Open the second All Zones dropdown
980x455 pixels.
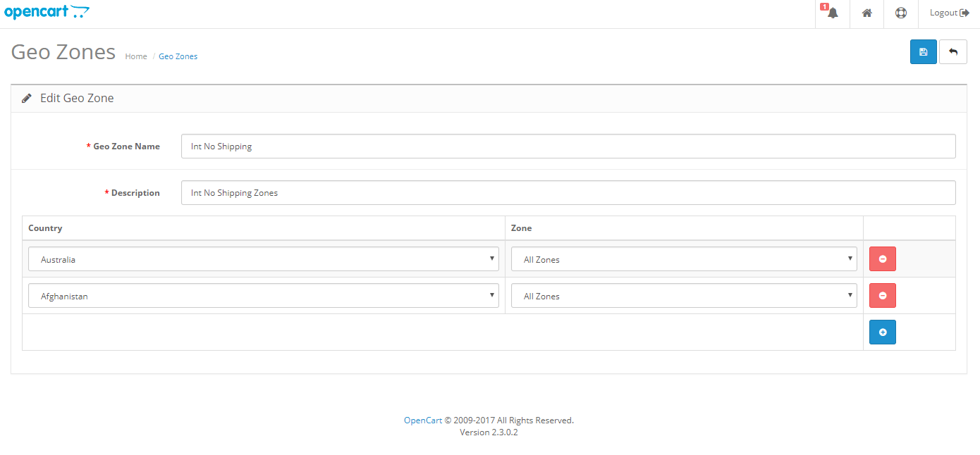tap(684, 295)
